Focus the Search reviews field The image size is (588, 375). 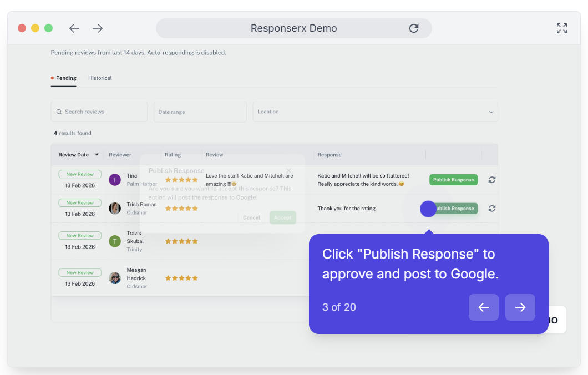click(x=99, y=112)
